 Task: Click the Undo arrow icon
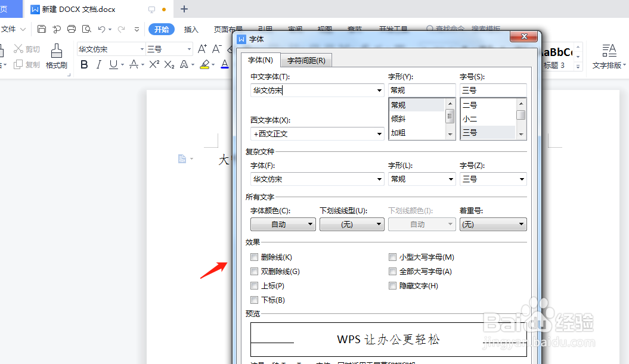(x=101, y=29)
